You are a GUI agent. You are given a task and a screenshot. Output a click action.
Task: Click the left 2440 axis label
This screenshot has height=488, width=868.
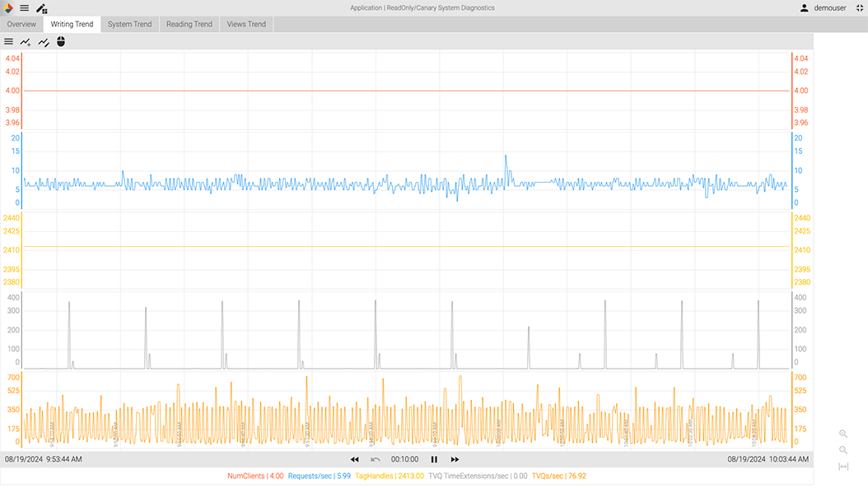[x=11, y=218]
